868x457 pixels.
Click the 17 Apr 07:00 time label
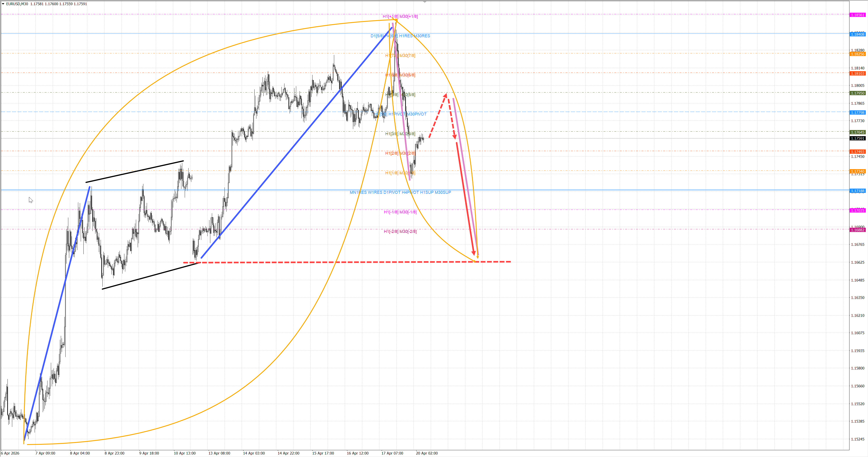point(392,453)
